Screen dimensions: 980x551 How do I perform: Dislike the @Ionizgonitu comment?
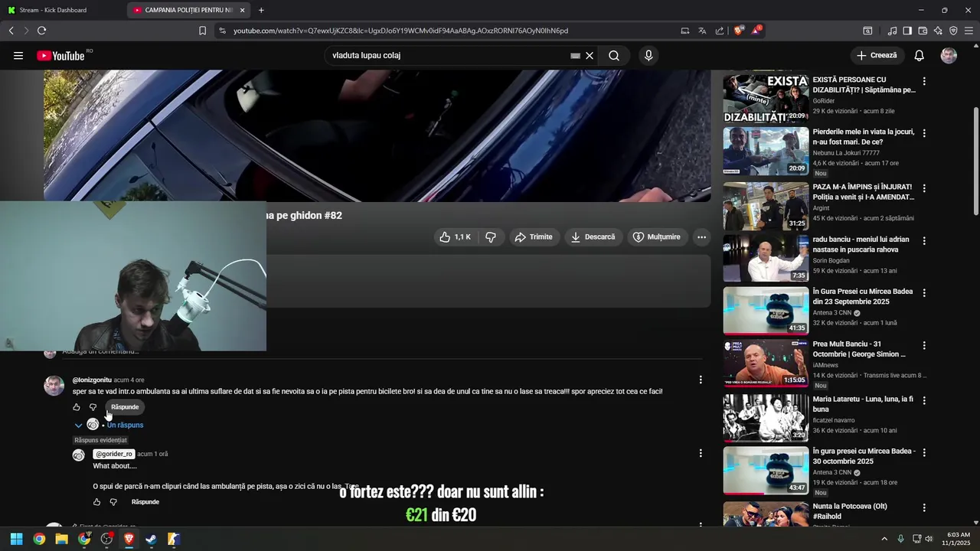pos(93,407)
